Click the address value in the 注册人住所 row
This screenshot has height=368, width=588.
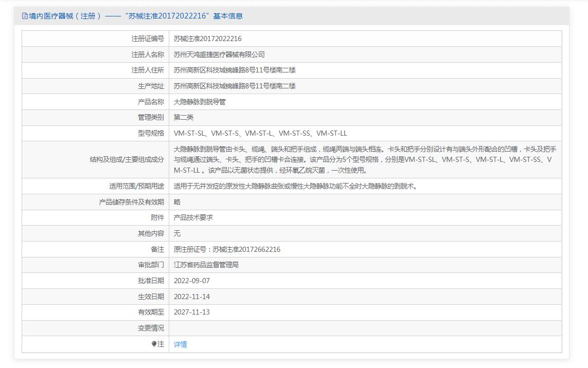235,70
